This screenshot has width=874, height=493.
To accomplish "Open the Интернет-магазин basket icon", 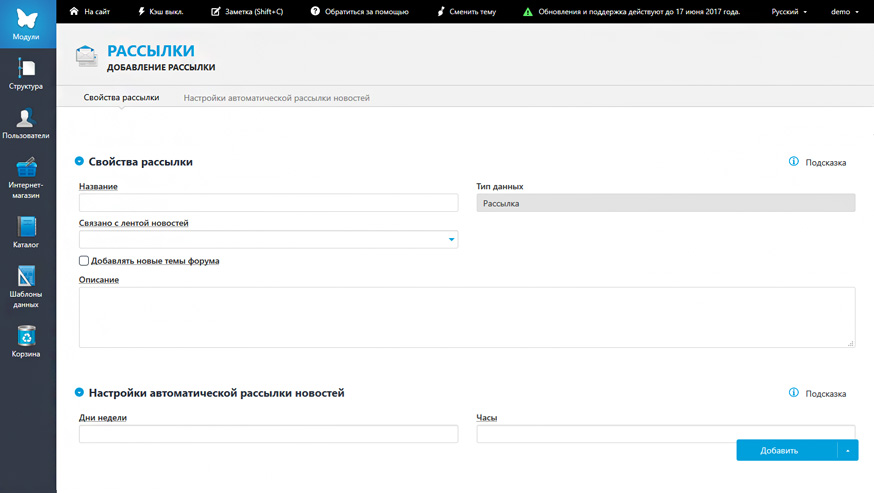I will (26, 167).
